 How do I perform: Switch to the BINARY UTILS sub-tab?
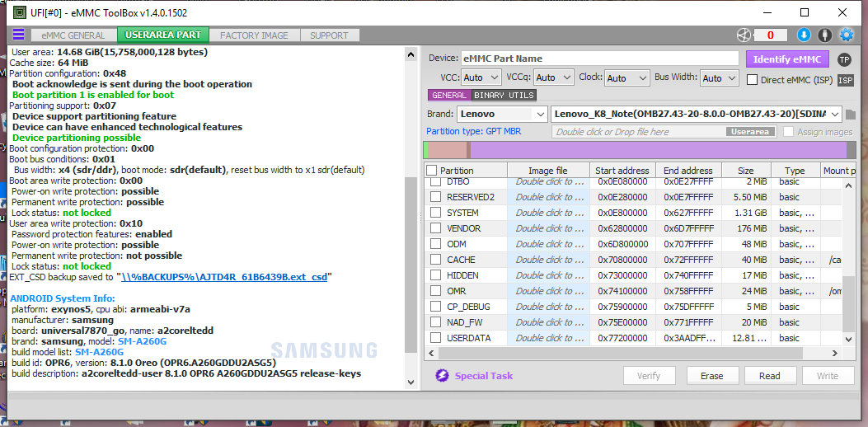(504, 96)
